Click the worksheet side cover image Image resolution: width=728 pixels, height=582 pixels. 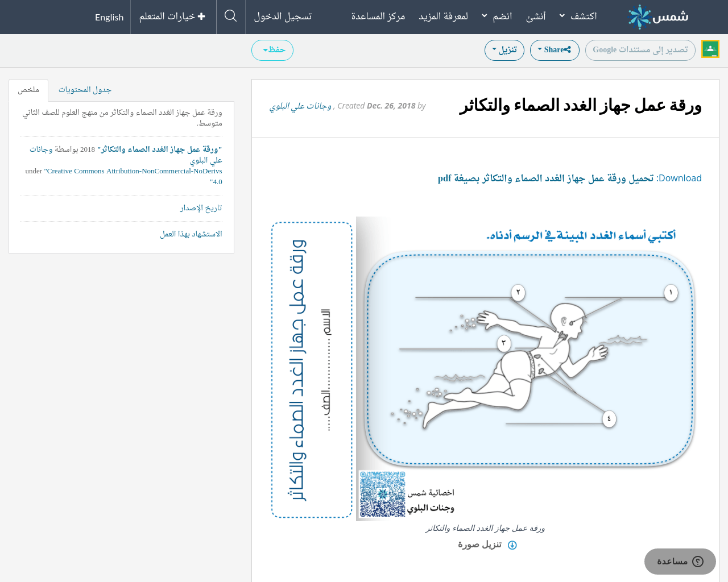pyautogui.click(x=312, y=370)
